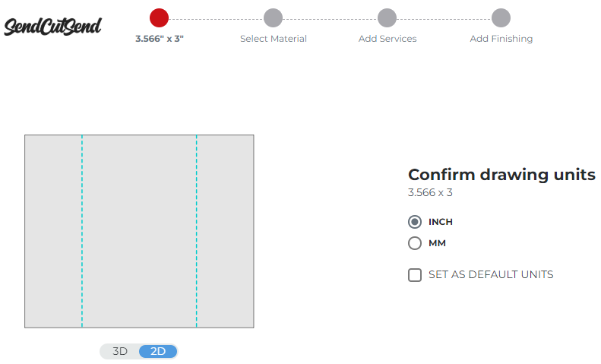Select the 2D view toggle
The image size is (601, 364).
click(158, 351)
